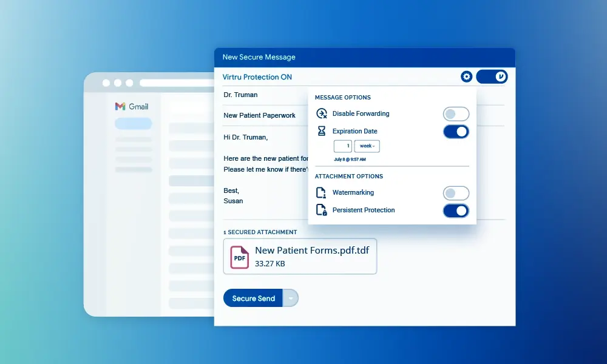Click the Persistent Protection lock icon
The height and width of the screenshot is (364, 607).
pyautogui.click(x=322, y=211)
